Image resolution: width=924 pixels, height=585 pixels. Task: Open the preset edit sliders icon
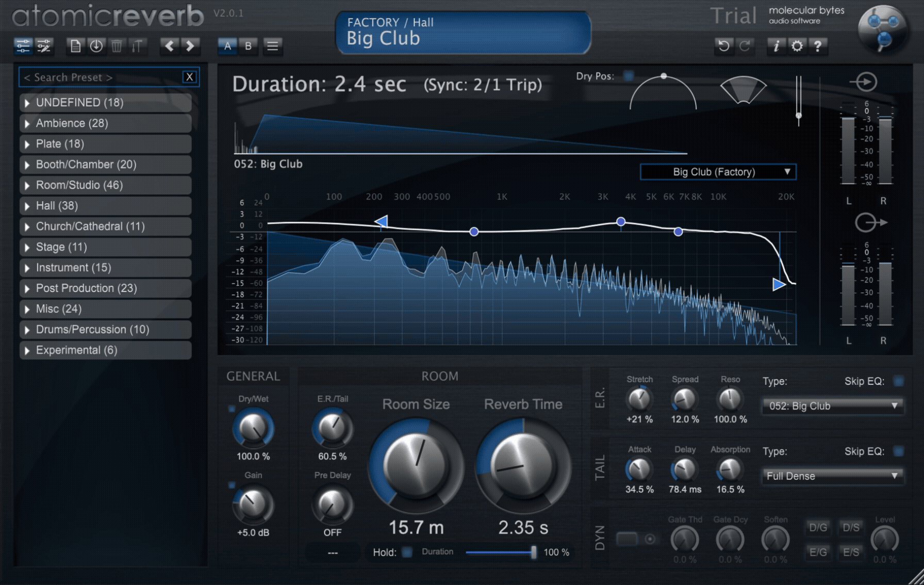point(44,46)
